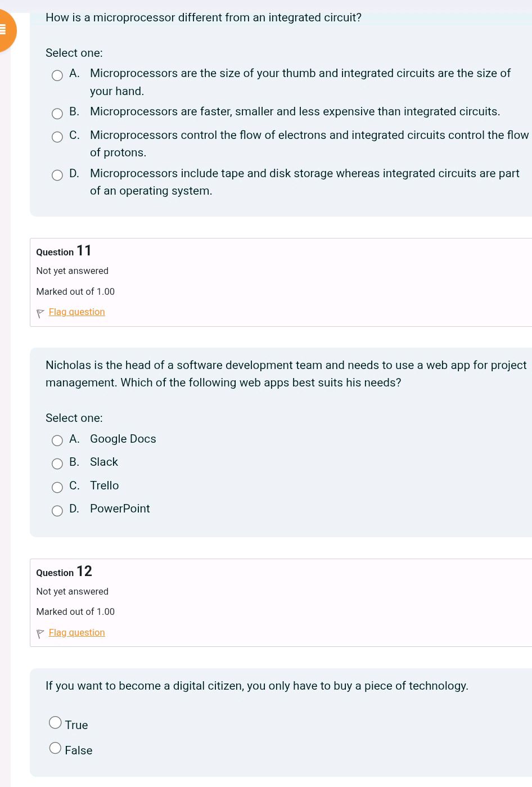Click the Nicholas project management question text
Image resolution: width=532 pixels, height=787 pixels.
tap(286, 374)
